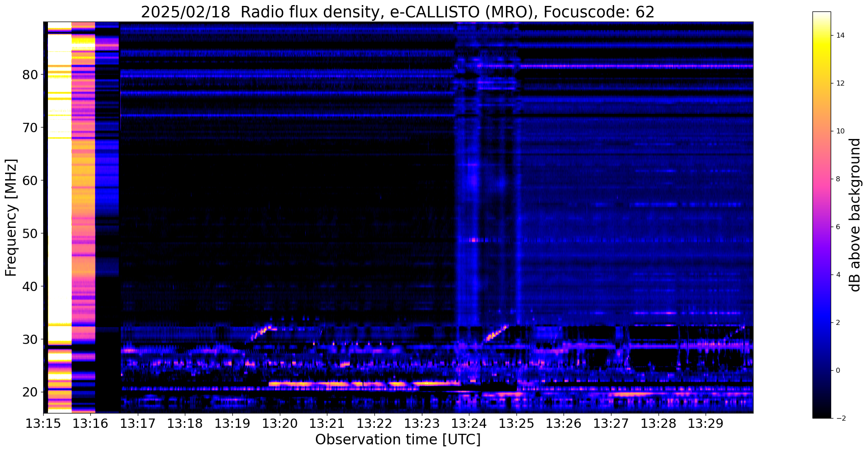Click the 13:25 time tick label

[516, 424]
